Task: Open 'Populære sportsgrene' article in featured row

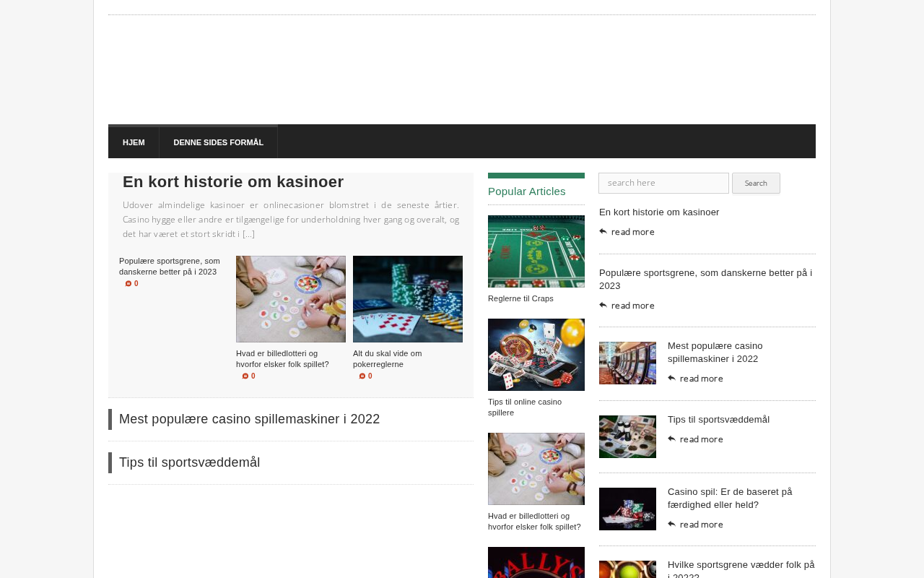Action: pos(170,267)
